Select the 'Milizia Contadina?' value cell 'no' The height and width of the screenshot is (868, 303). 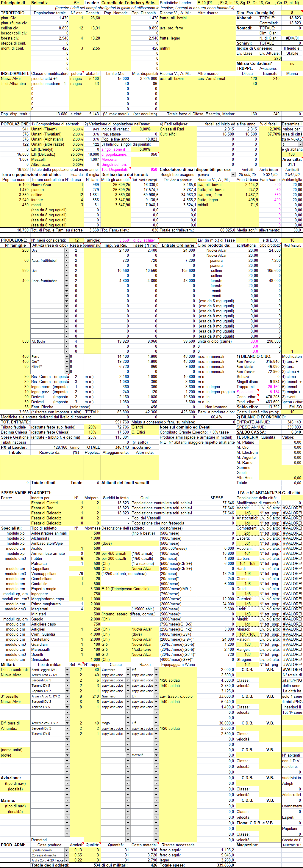click(292, 63)
